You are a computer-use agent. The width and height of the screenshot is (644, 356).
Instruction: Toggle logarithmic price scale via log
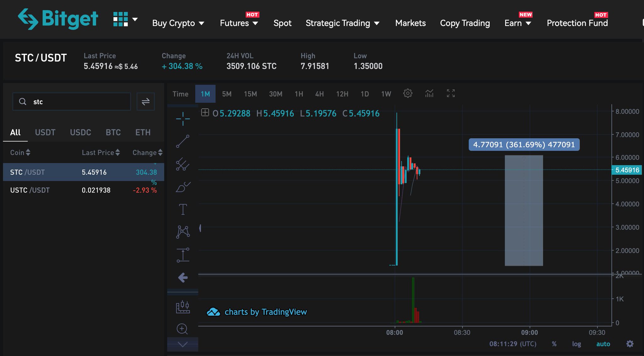577,344
